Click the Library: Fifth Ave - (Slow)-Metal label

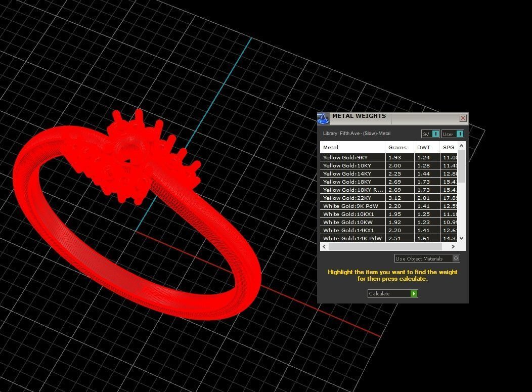(357, 134)
